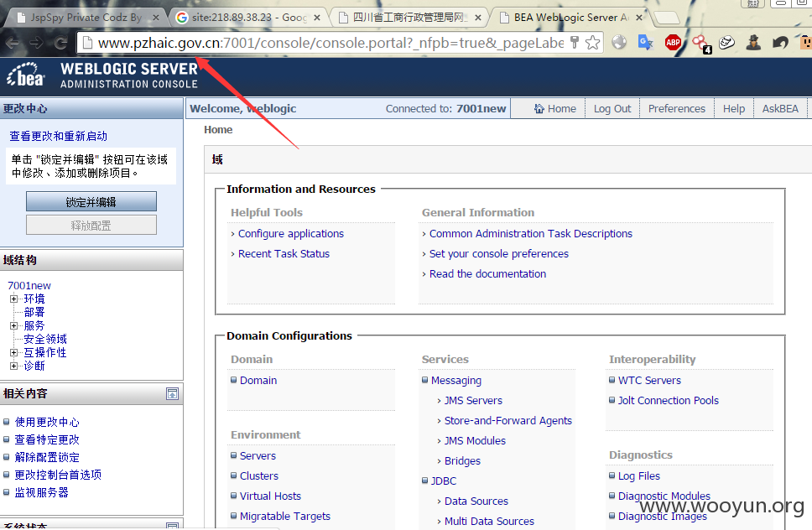Open the WTC Servers link

649,381
